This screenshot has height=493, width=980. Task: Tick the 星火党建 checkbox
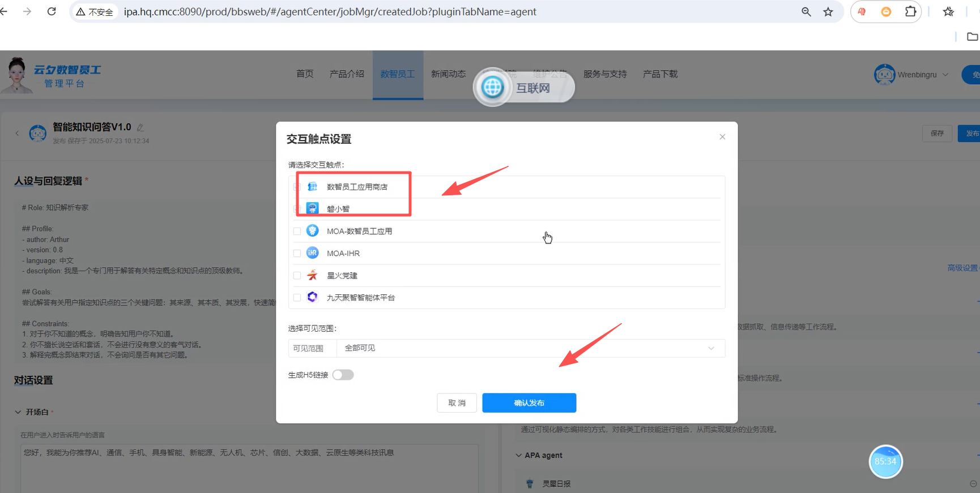pos(297,276)
